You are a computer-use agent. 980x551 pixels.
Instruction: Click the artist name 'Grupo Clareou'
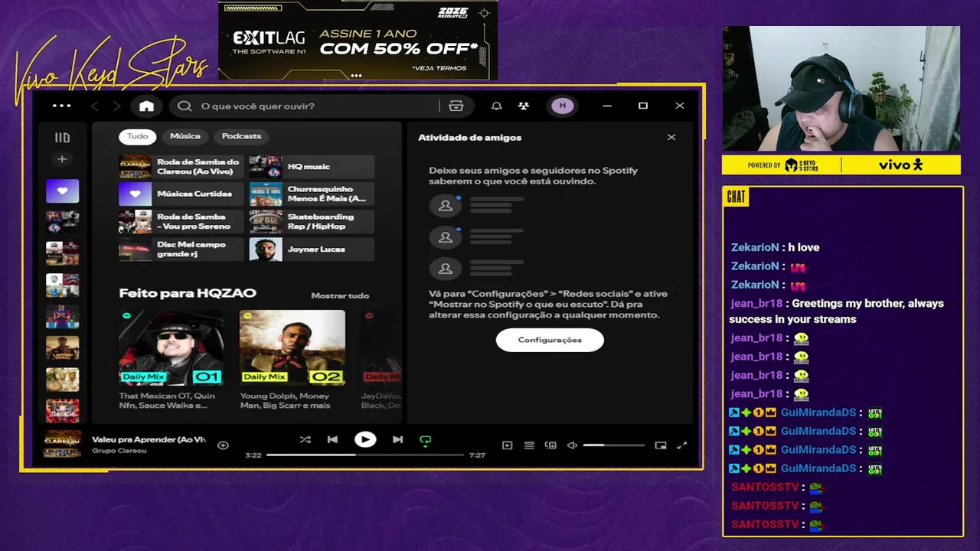(119, 451)
